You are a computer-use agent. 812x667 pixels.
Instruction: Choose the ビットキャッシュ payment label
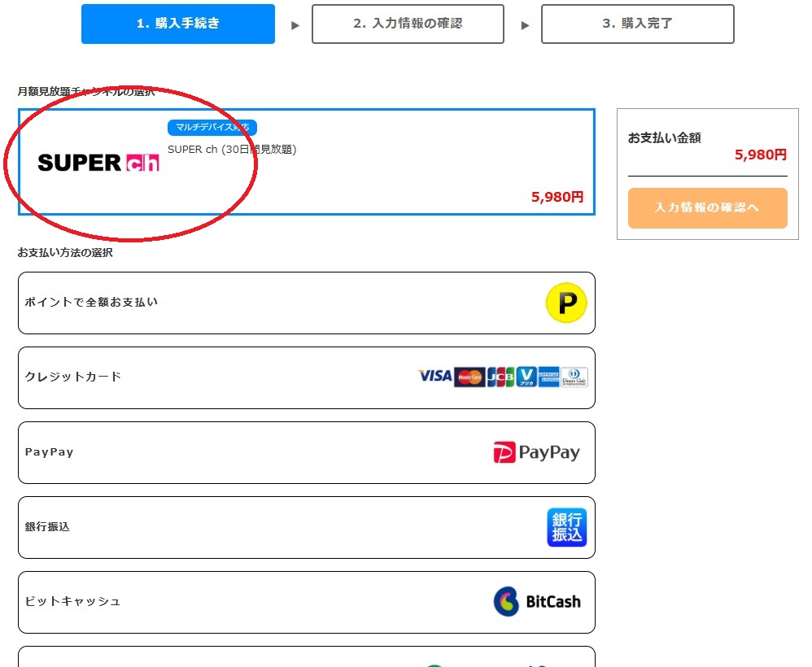point(73,602)
